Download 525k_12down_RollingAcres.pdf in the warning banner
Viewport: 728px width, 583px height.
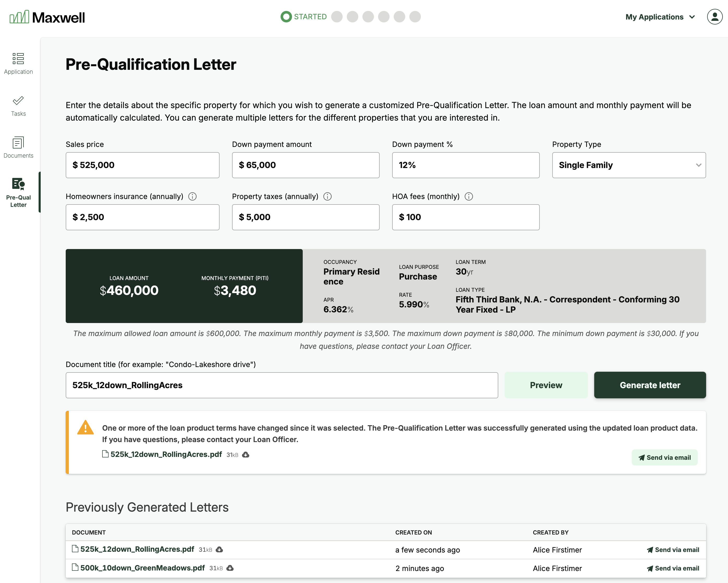tap(246, 455)
